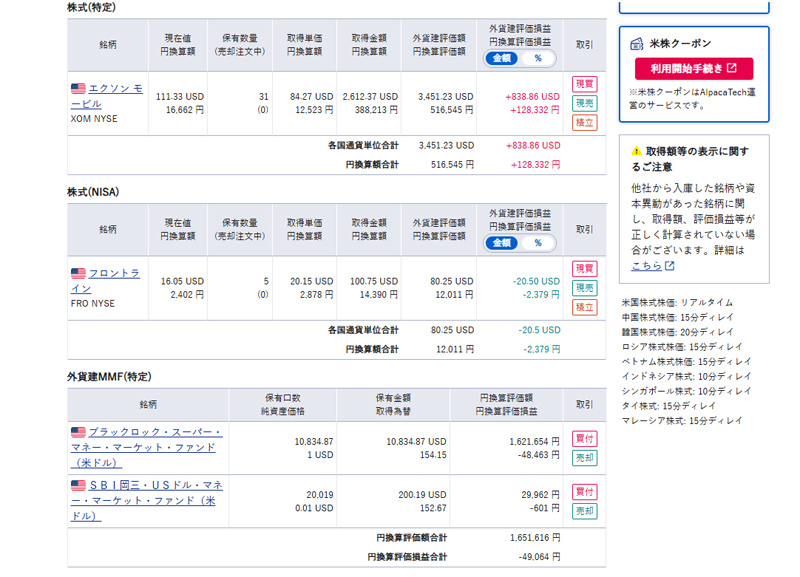Click the 1,651,616 円 total valuation
The image size is (800, 577).
[535, 538]
